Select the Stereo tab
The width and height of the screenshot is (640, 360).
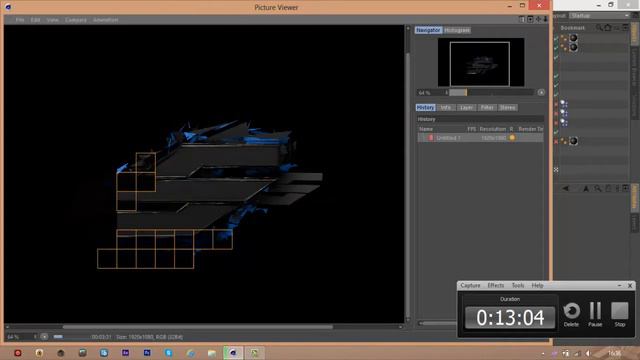(x=507, y=107)
